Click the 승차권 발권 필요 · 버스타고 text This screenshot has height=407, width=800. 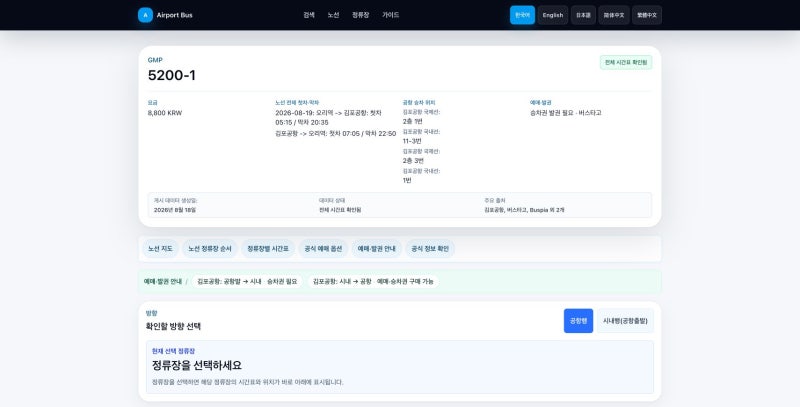click(566, 113)
